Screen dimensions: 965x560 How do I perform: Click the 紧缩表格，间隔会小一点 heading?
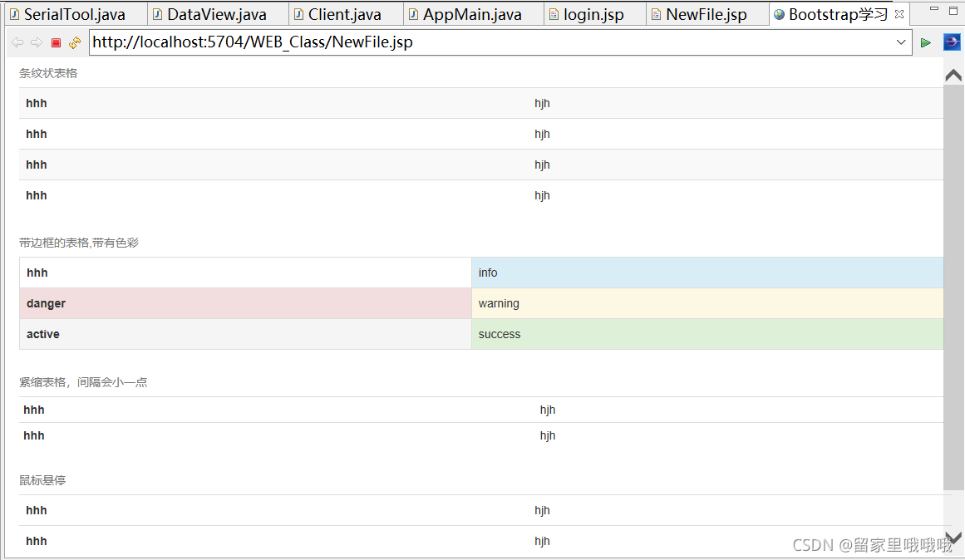83,382
